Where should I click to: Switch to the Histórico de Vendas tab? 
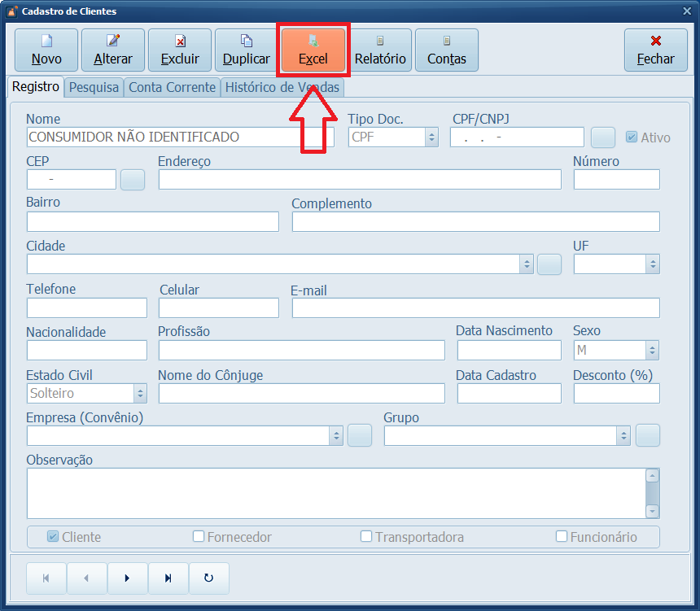(x=282, y=88)
